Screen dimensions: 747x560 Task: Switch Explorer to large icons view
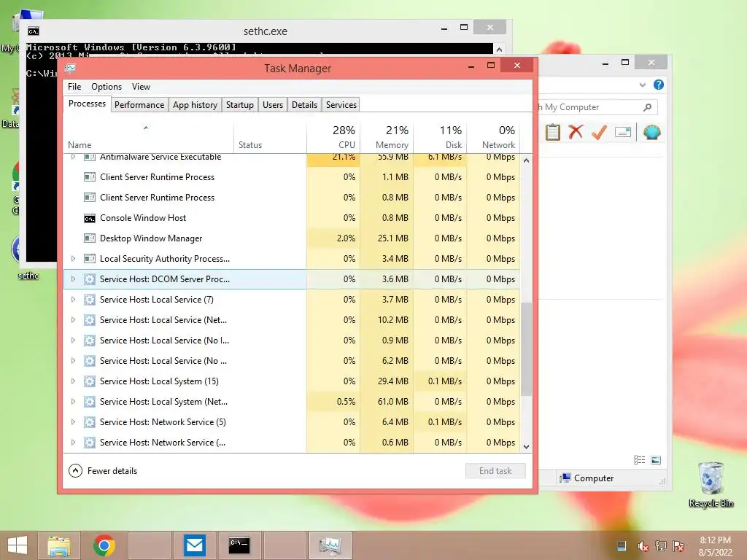[x=656, y=459]
